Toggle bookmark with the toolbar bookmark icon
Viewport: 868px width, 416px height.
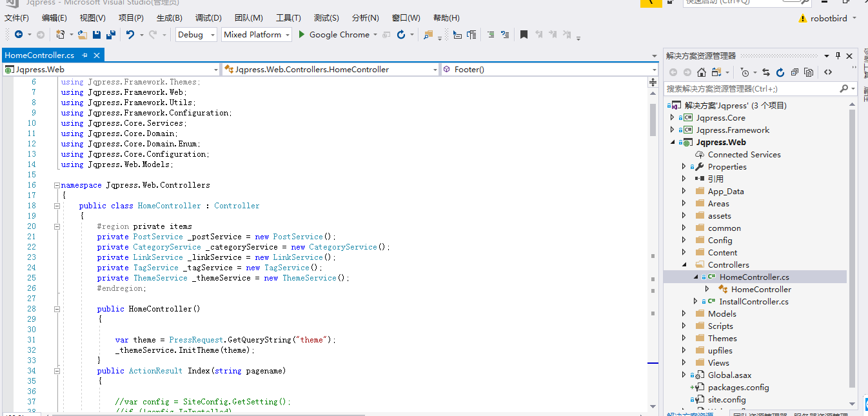524,35
